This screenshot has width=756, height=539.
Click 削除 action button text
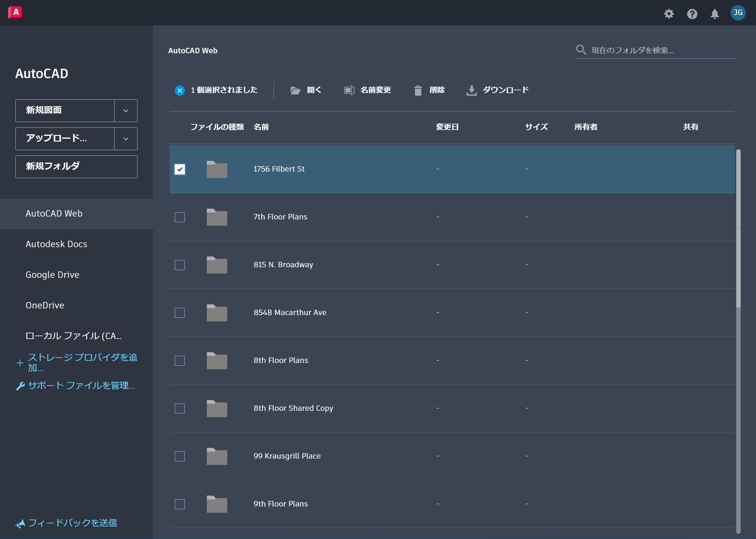click(437, 90)
